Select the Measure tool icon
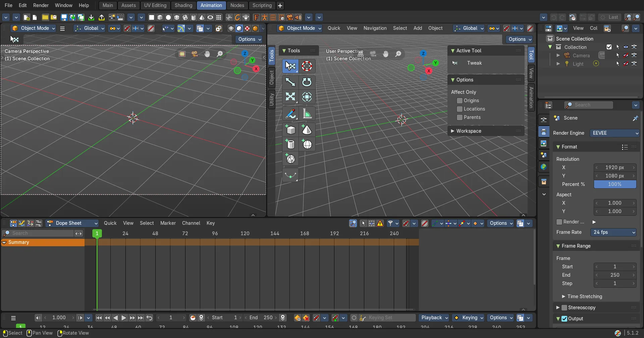 [x=307, y=114]
